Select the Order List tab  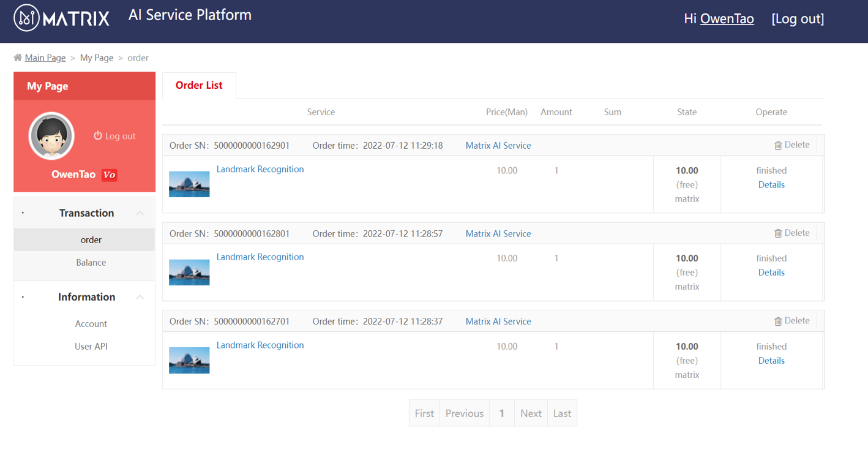coord(199,85)
